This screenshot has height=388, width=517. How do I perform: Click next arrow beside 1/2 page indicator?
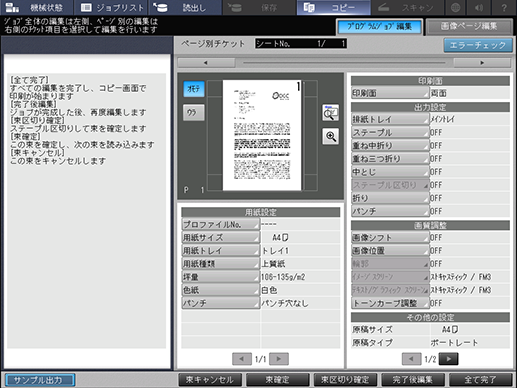point(449,359)
